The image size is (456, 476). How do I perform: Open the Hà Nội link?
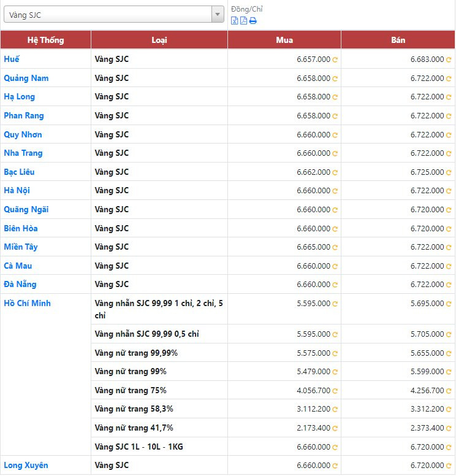pos(17,190)
